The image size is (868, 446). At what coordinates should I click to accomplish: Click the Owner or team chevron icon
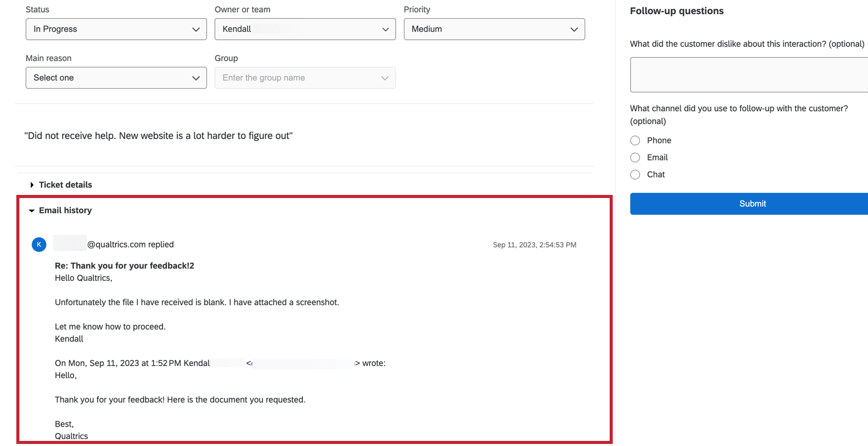385,29
